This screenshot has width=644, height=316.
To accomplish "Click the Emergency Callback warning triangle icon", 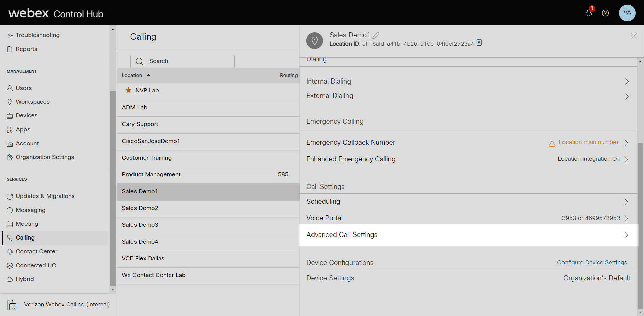I will coord(552,144).
